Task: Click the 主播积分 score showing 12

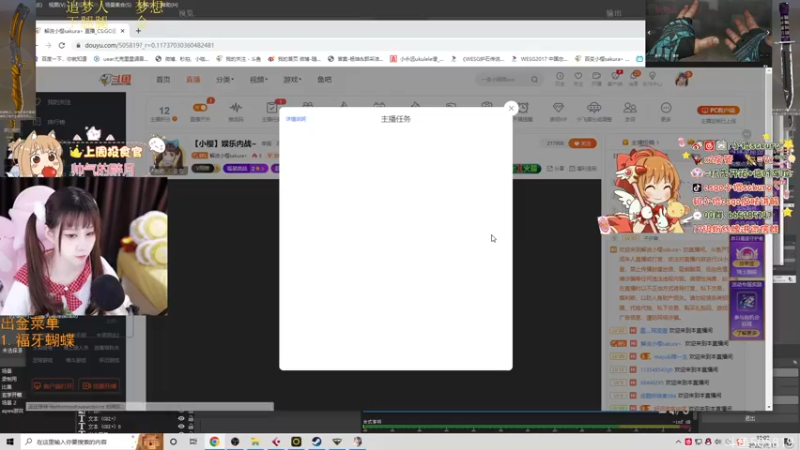Action: pyautogui.click(x=164, y=113)
